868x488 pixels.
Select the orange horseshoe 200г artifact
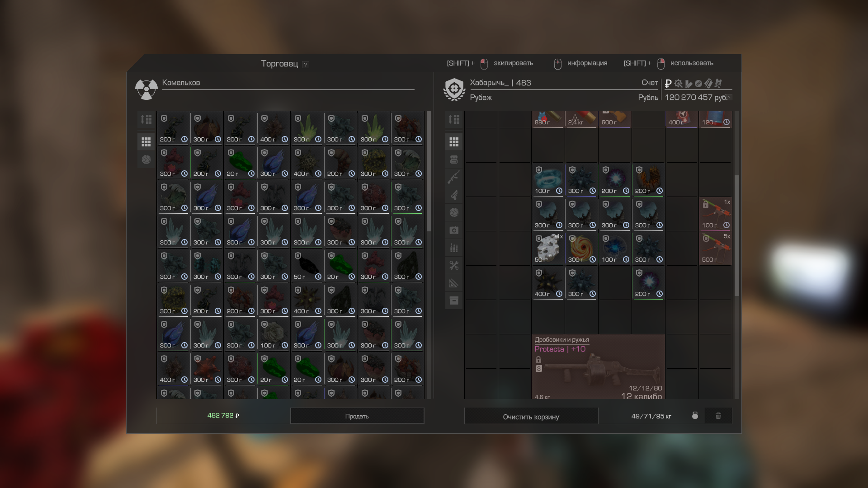tap(648, 179)
